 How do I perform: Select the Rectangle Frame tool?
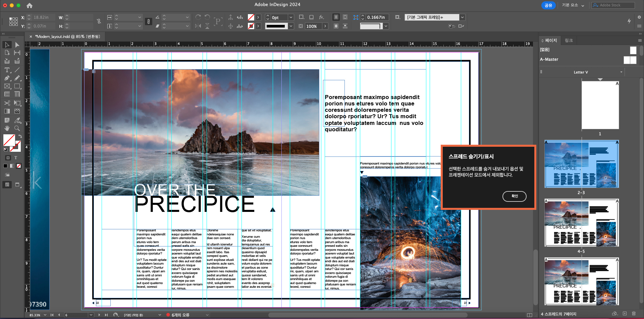[x=7, y=86]
